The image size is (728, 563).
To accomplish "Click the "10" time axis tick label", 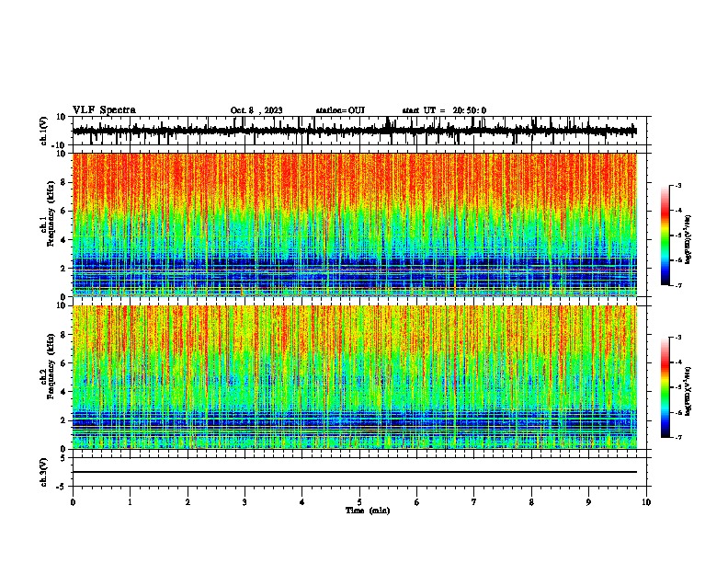I will tap(646, 501).
